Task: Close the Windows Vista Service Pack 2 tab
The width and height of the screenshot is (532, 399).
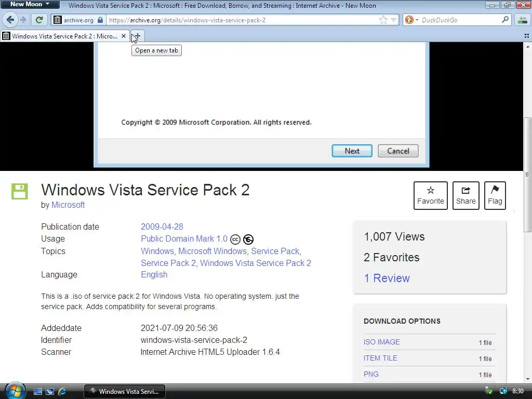Action: coord(124,36)
